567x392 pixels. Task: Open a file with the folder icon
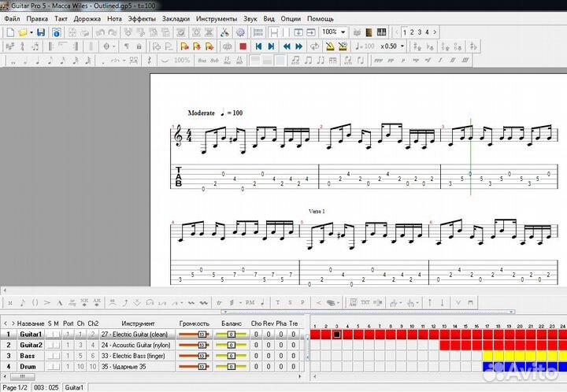coord(24,32)
